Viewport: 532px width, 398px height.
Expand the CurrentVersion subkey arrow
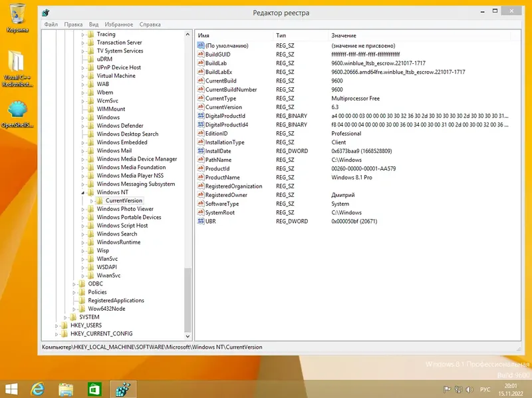tap(91, 201)
